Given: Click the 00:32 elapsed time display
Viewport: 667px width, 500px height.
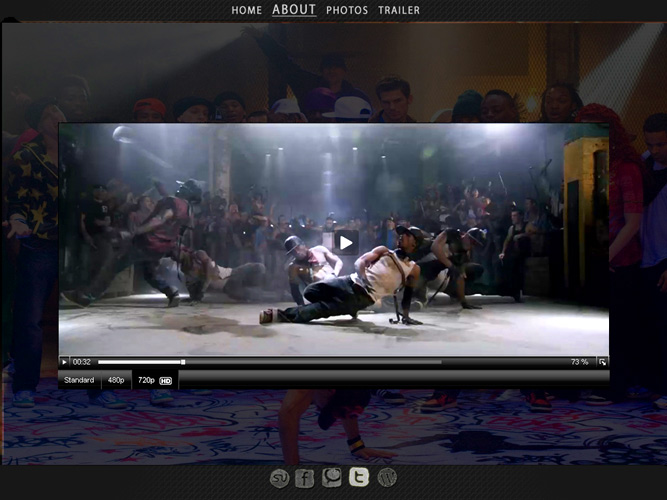Looking at the screenshot, I should [82, 362].
